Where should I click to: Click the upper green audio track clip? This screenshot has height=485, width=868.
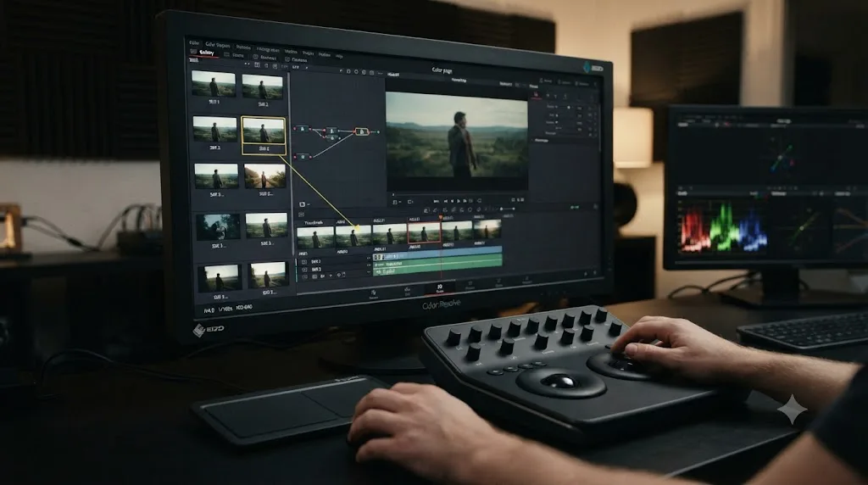coord(437,264)
